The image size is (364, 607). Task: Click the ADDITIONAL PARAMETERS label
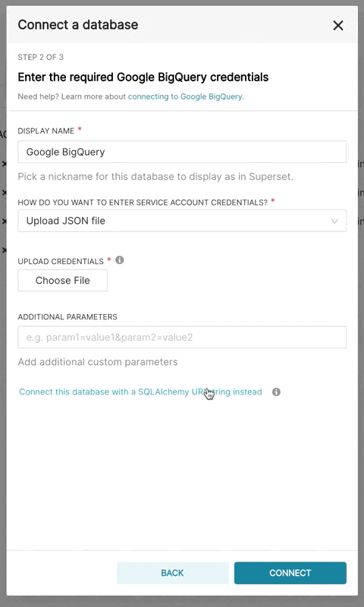[x=67, y=316]
